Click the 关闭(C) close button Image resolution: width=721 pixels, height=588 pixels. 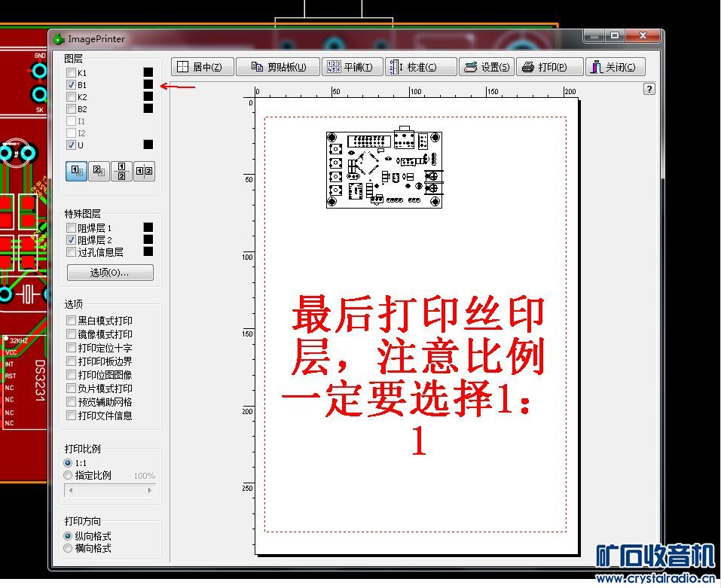point(616,67)
